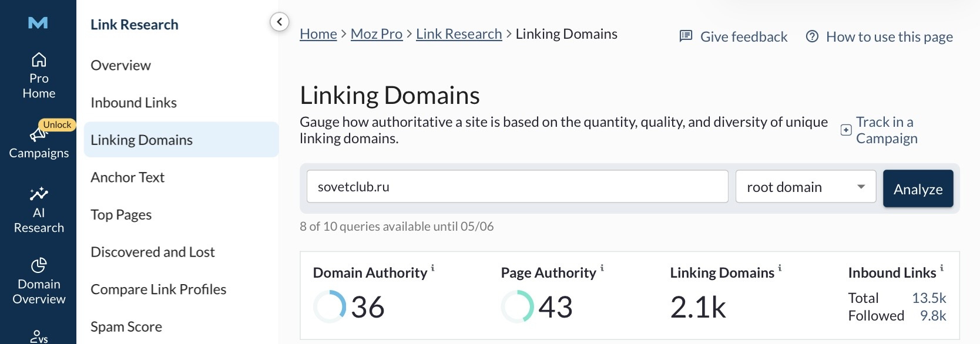980x344 pixels.
Task: Open Campaigns megaphone icon
Action: click(x=38, y=134)
